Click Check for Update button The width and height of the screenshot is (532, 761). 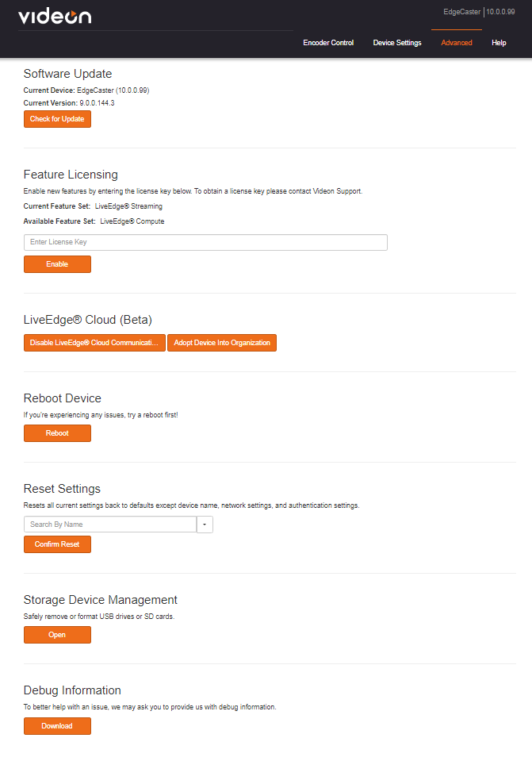(57, 119)
